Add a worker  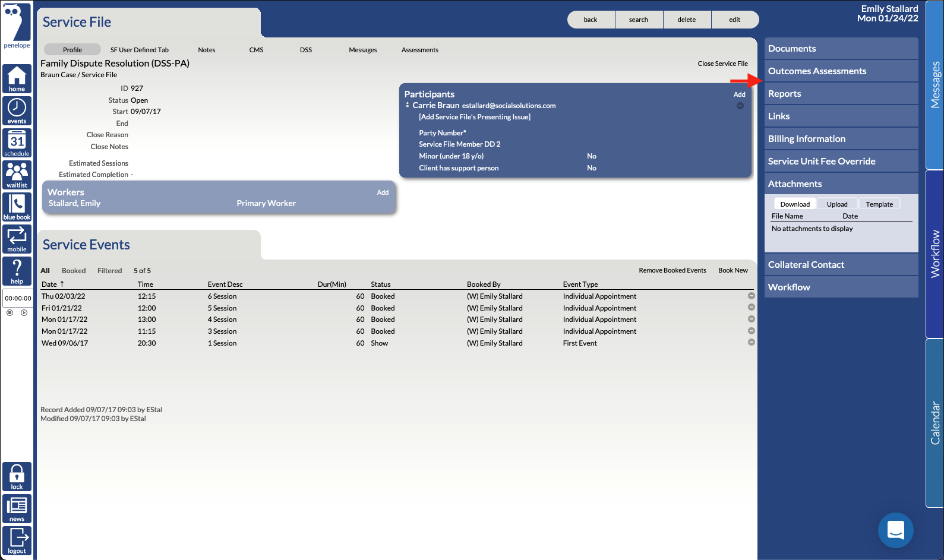pyautogui.click(x=383, y=192)
